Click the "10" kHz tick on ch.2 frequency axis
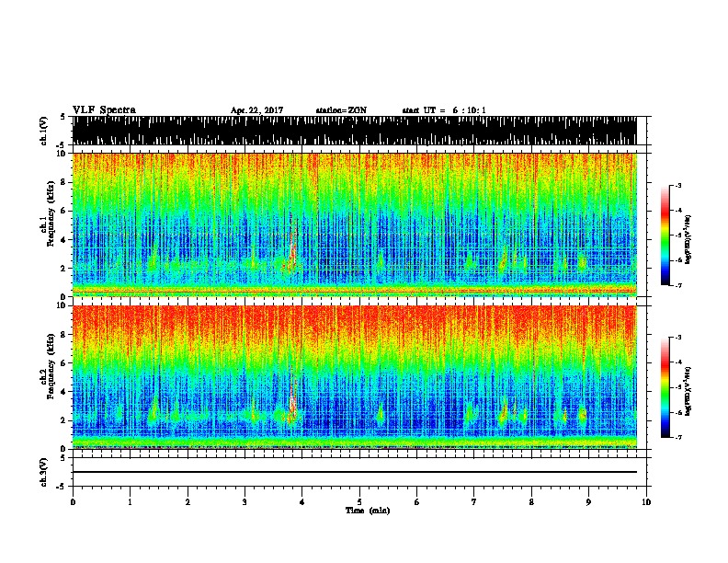 [x=63, y=305]
